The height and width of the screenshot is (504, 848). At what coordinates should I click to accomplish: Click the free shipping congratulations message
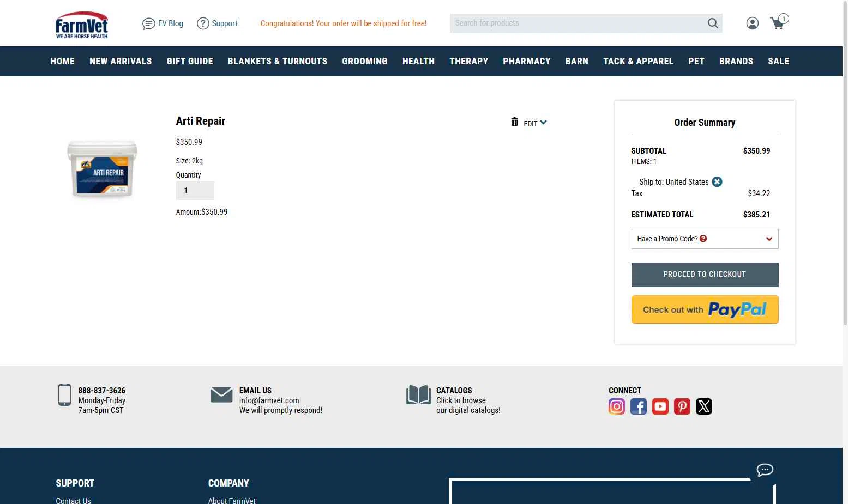point(344,23)
